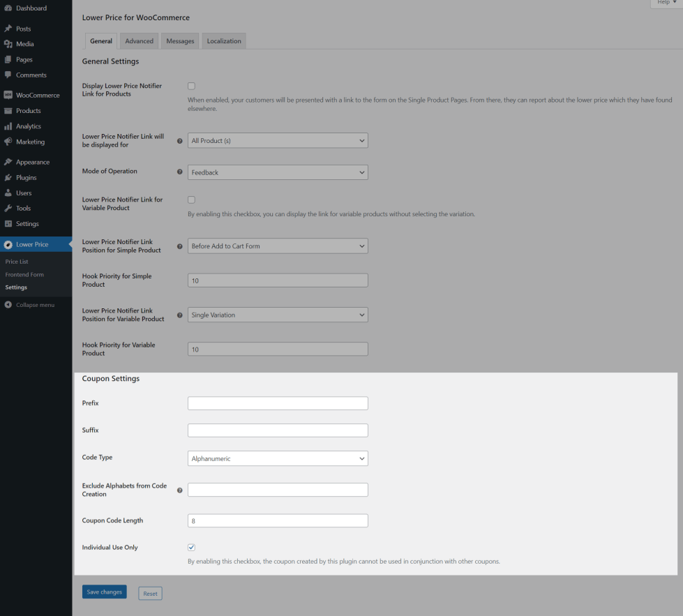The height and width of the screenshot is (616, 683).
Task: Click Hook Priority for Simple Product field
Action: 278,280
